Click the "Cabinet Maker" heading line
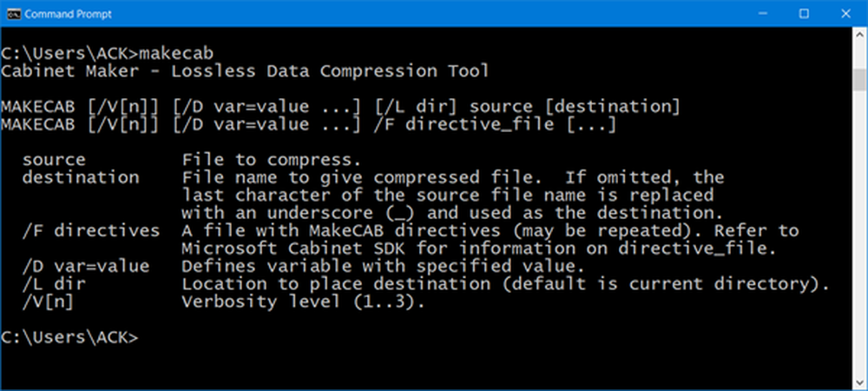868x391 pixels. click(x=245, y=70)
